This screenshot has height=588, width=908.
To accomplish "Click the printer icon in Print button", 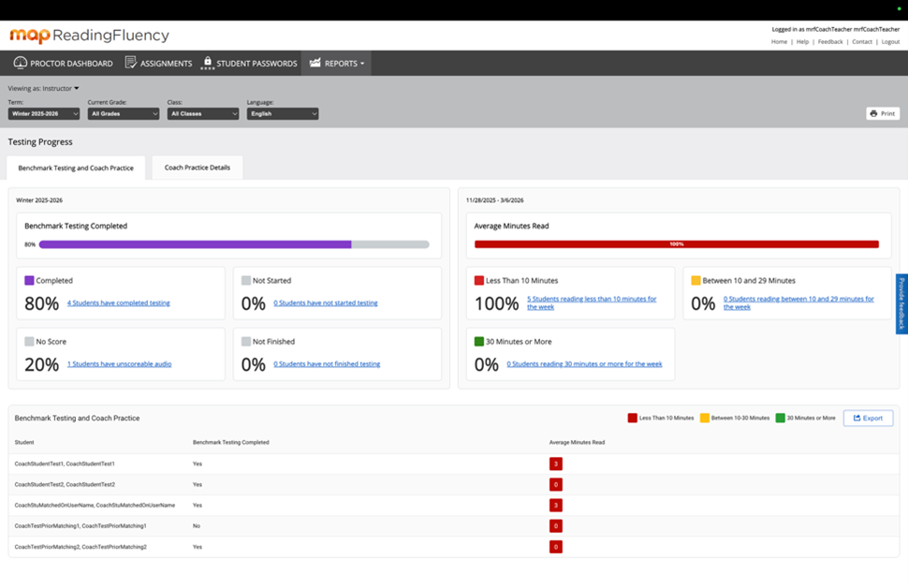I will 873,113.
